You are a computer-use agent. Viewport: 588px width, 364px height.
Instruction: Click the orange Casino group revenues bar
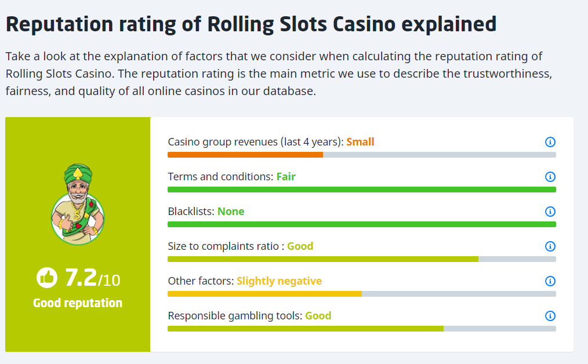pos(245,155)
